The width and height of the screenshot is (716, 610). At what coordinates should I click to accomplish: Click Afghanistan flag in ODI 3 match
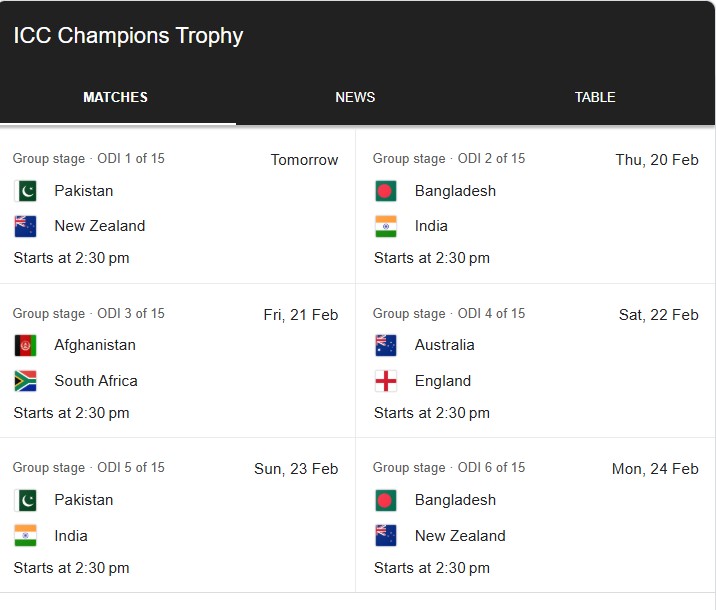[x=26, y=345]
